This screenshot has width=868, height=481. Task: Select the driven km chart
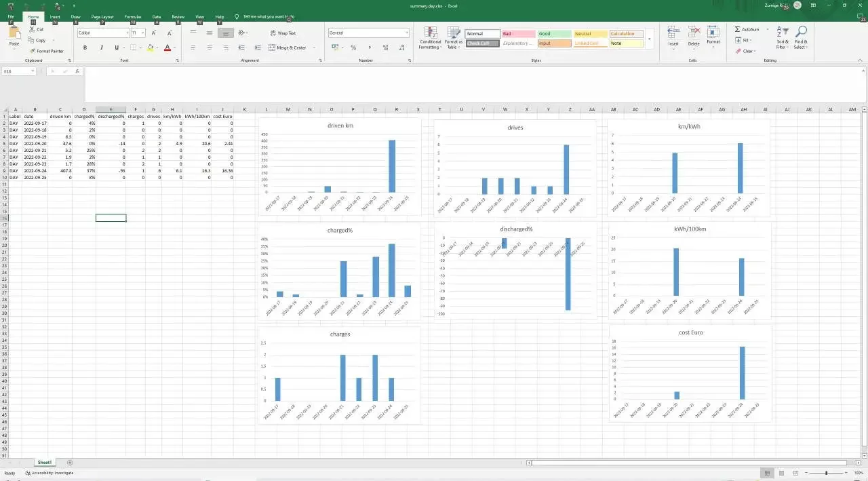coord(339,166)
